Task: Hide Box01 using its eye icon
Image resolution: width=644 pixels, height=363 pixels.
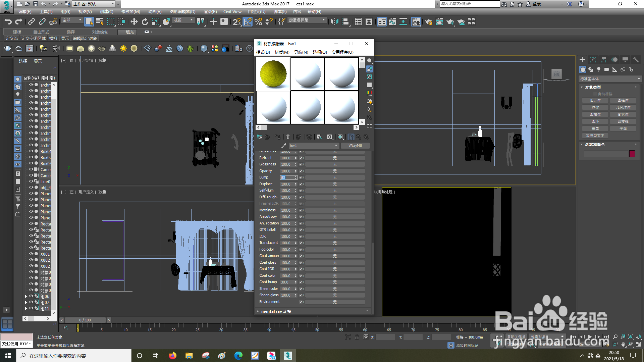Action: 31,151
